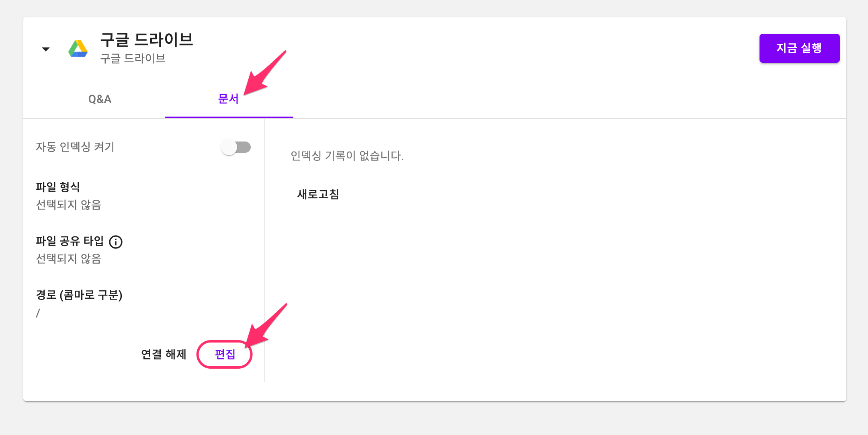Image resolution: width=868 pixels, height=435 pixels.
Task: Click the 파일 공유 타입 heading
Action: pos(70,241)
